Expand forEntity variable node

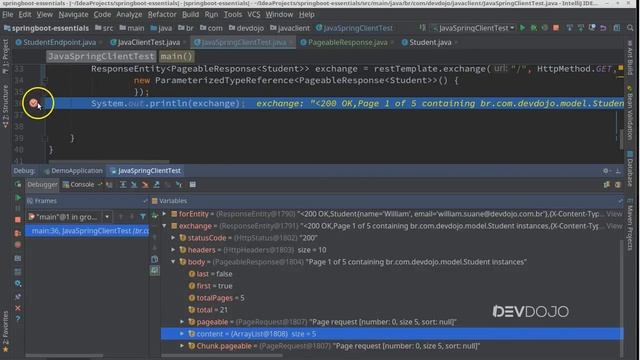pos(164,213)
